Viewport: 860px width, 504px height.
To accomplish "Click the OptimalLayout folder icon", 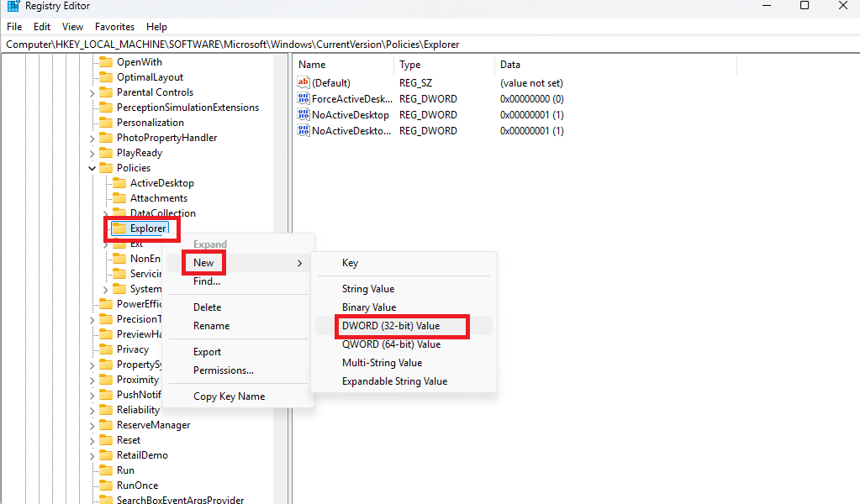I will (x=106, y=77).
